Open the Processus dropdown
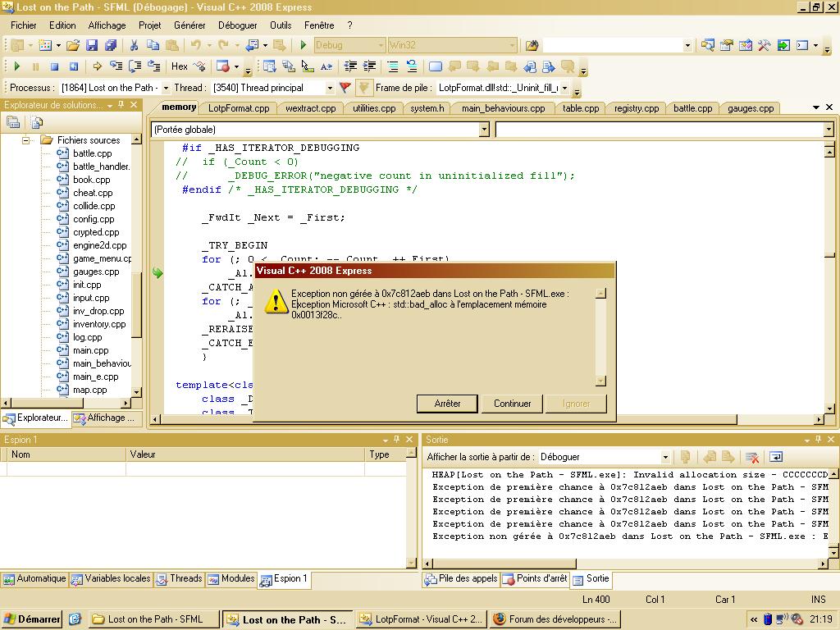Image resolution: width=840 pixels, height=630 pixels. pyautogui.click(x=166, y=88)
